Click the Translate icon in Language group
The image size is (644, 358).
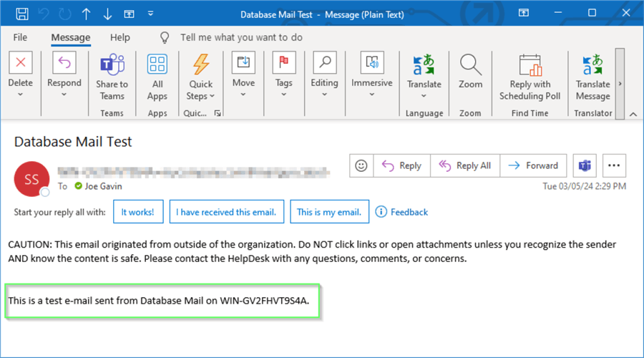coord(424,64)
